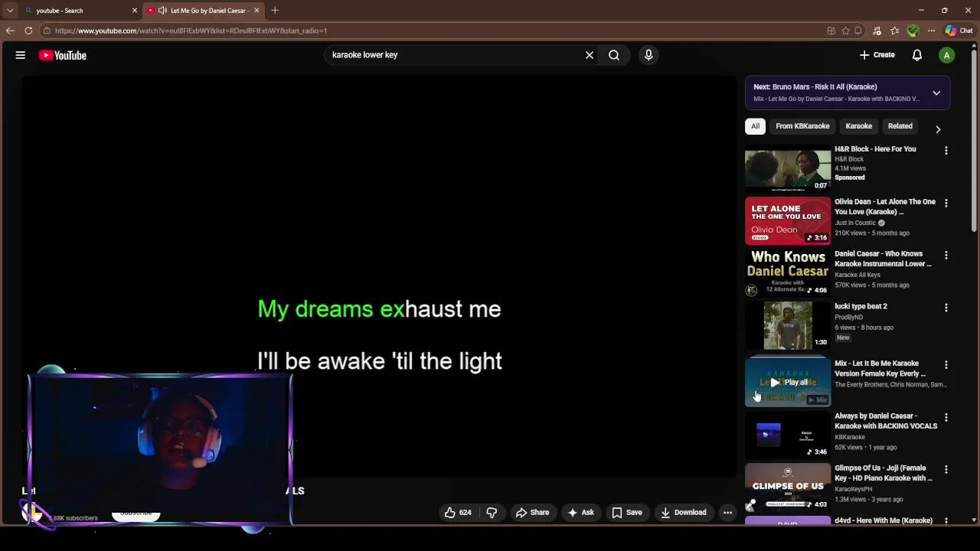
Task: Like the video with thumbs up
Action: [x=458, y=513]
